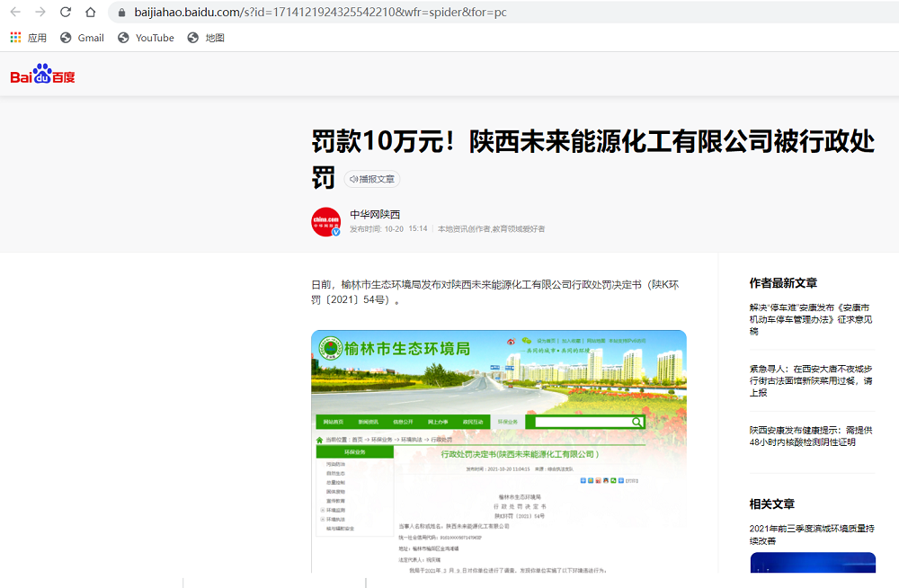
Task: Open the blue related-article thumbnail image
Action: coord(813,562)
